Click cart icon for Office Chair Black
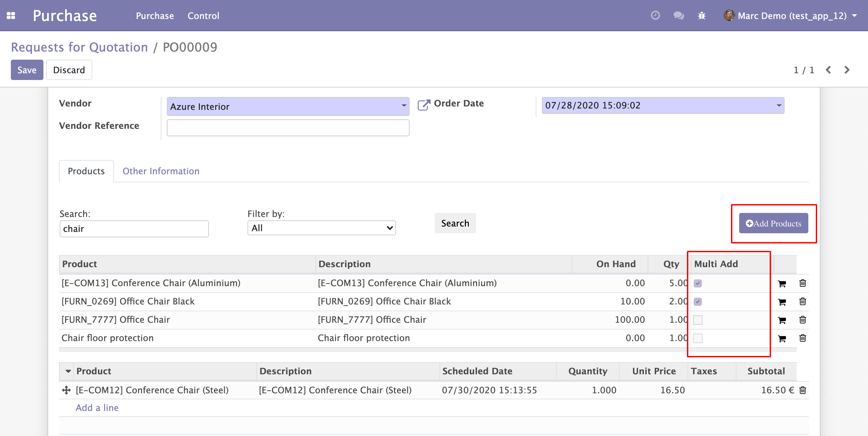This screenshot has height=436, width=868. [x=782, y=302]
